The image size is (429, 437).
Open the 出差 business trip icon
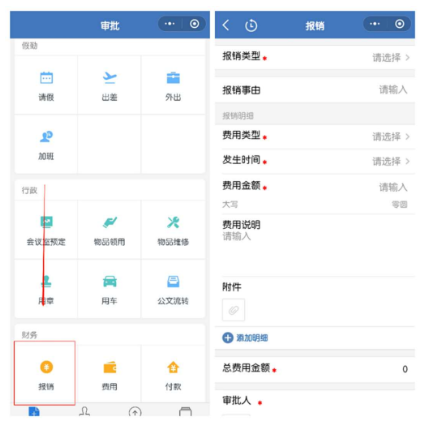click(109, 78)
